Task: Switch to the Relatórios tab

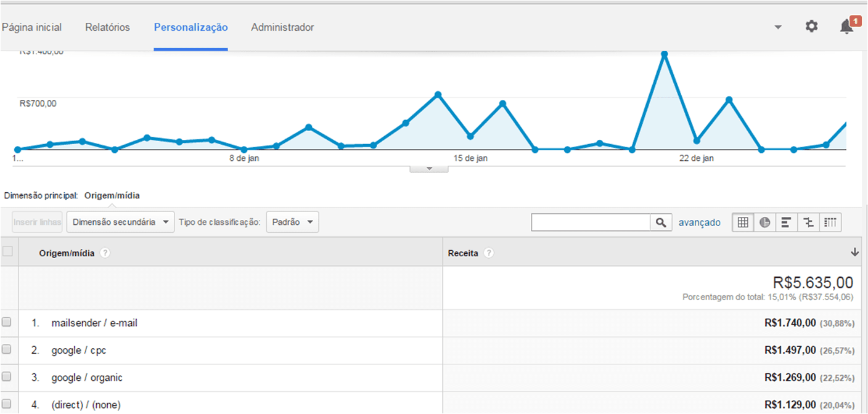Action: [107, 27]
